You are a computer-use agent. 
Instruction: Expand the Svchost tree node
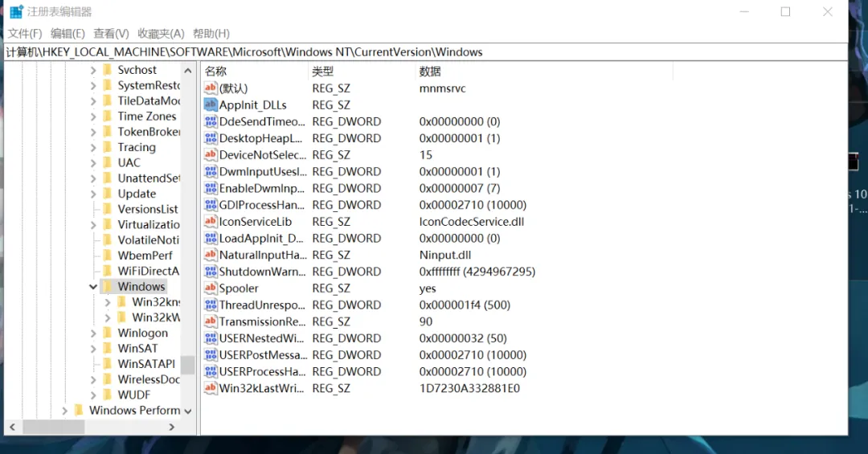[93, 71]
